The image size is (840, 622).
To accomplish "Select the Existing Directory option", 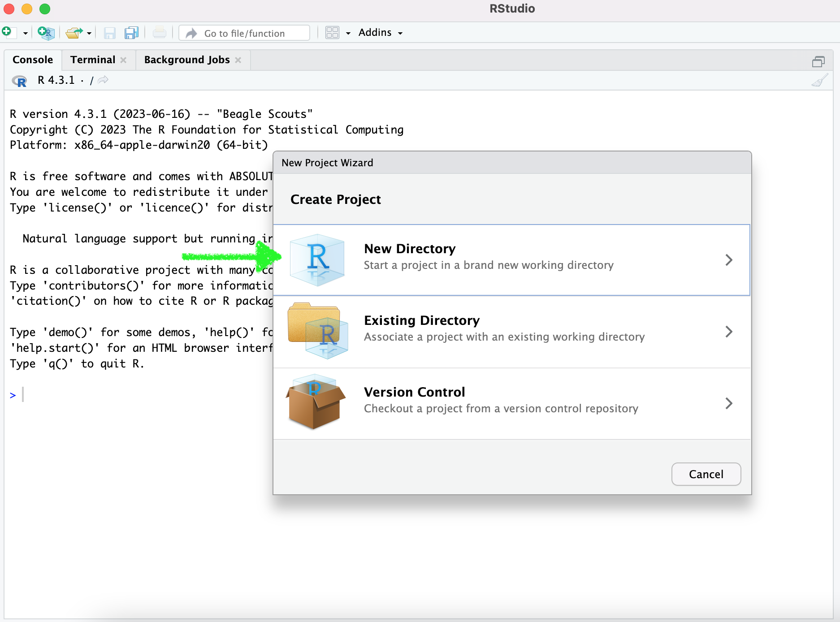I will (x=511, y=332).
